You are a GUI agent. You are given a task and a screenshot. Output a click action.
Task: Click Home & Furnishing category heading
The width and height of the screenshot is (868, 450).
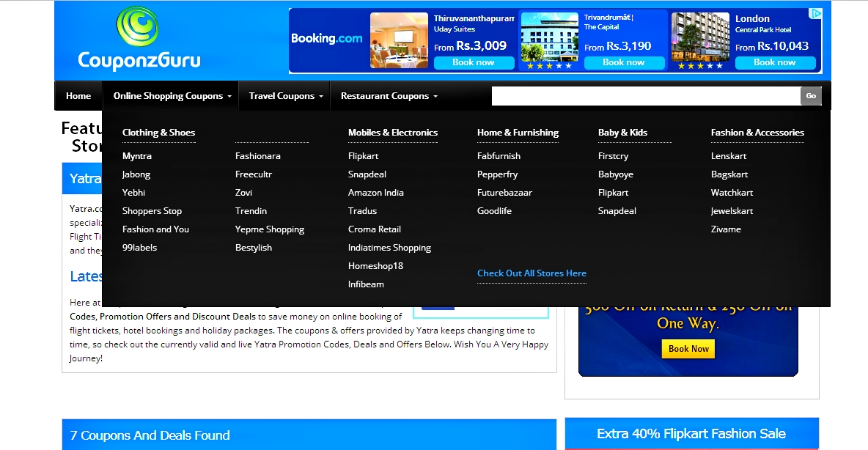(x=518, y=132)
